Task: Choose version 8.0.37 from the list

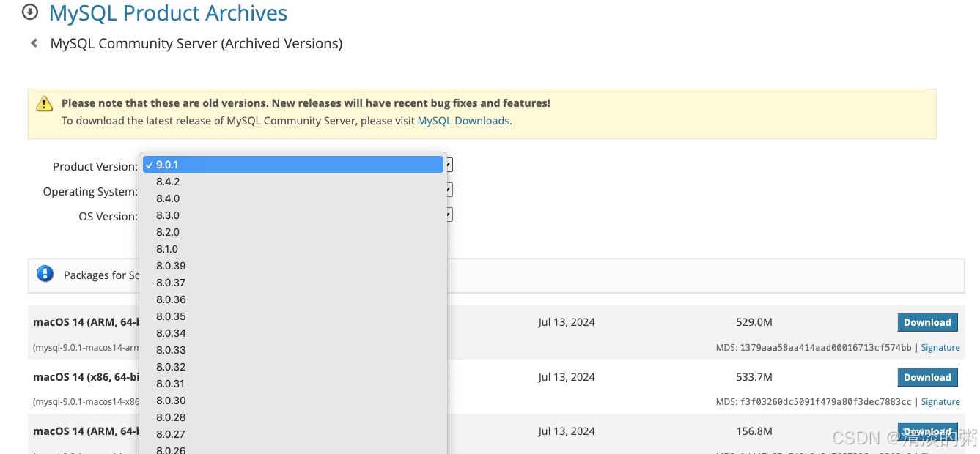Action: pos(293,283)
